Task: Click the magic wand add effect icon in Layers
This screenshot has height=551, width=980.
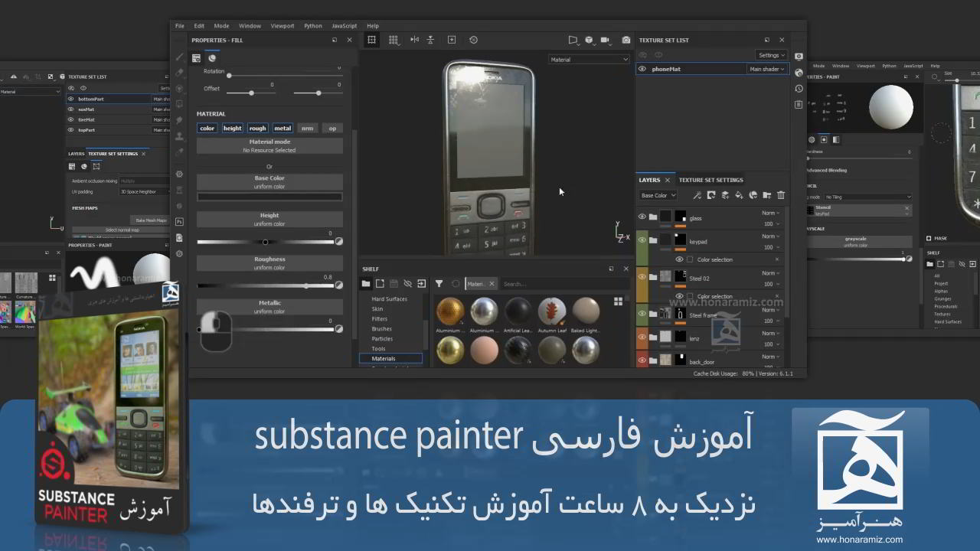Action: (x=697, y=195)
